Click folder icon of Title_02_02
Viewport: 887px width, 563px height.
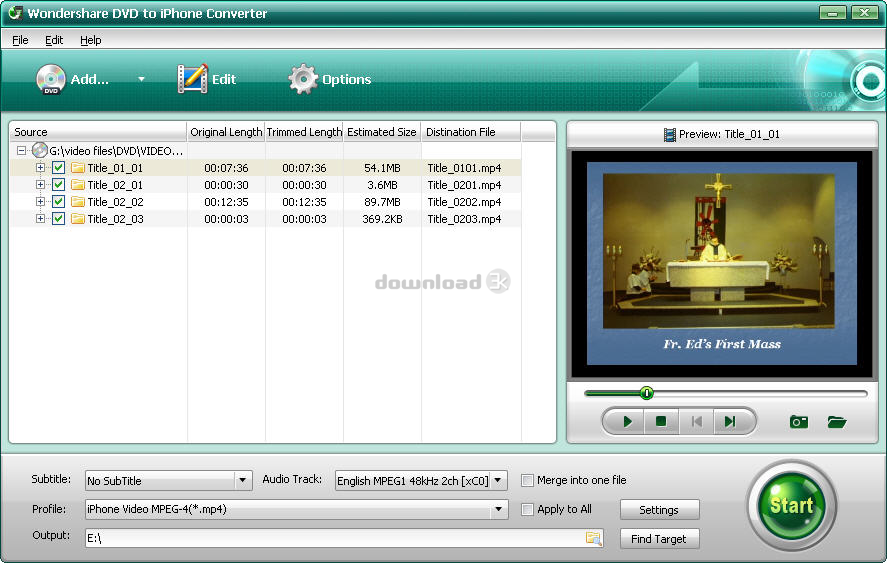(77, 201)
